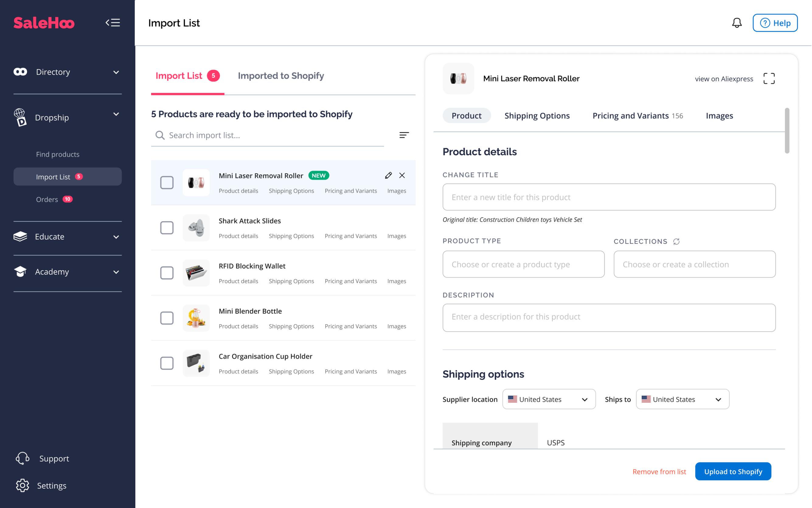Screen dimensions: 812x508
Task: Click the pencil edit icon for Mini Laser Removal Roller
Action: (388, 175)
